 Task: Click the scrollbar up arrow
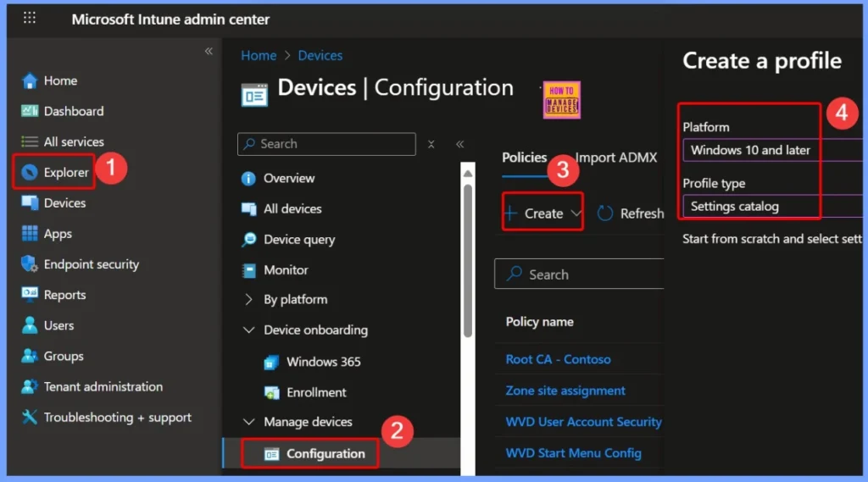pos(468,174)
